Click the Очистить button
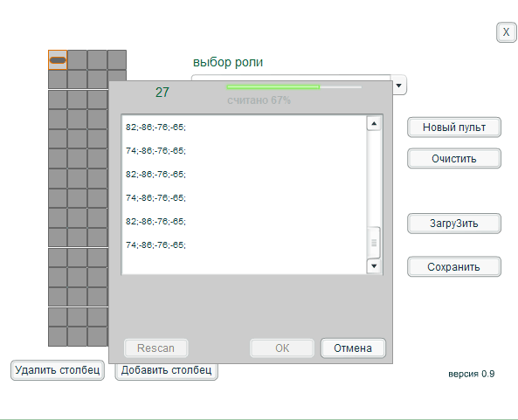Screen dimensions: 518x420 click(x=454, y=159)
